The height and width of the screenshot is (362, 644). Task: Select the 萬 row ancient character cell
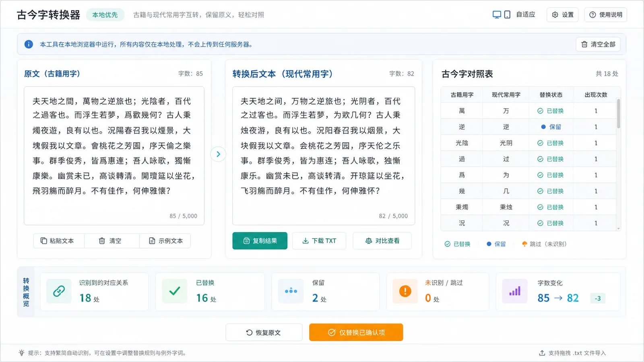tap(462, 111)
